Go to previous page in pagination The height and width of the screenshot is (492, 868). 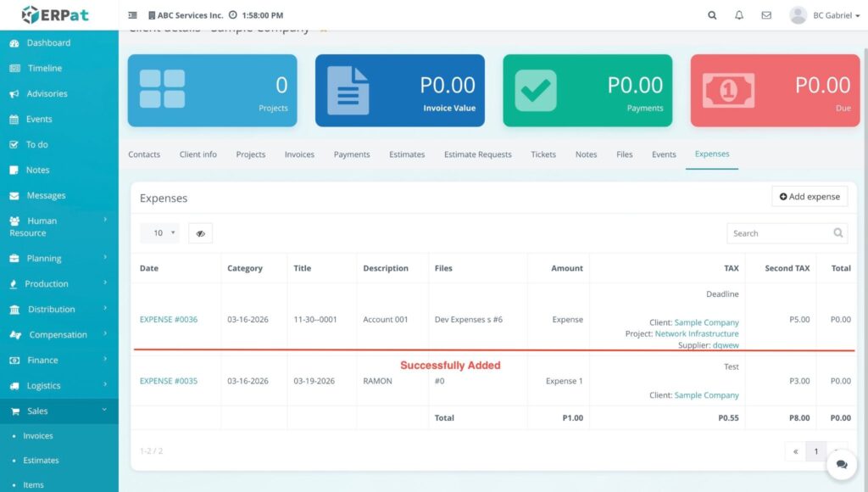(795, 451)
